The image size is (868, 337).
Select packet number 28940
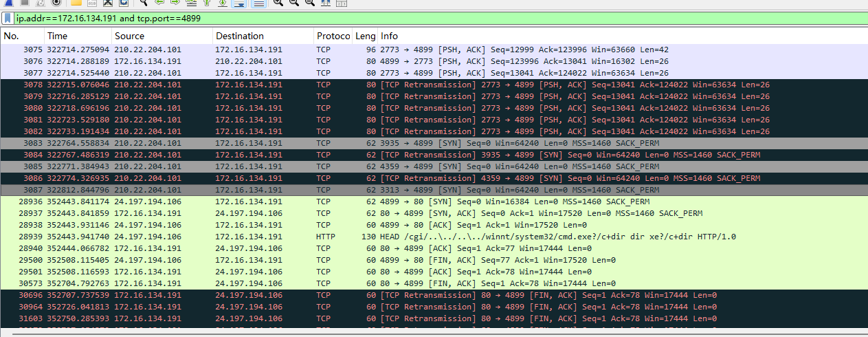tap(434, 248)
